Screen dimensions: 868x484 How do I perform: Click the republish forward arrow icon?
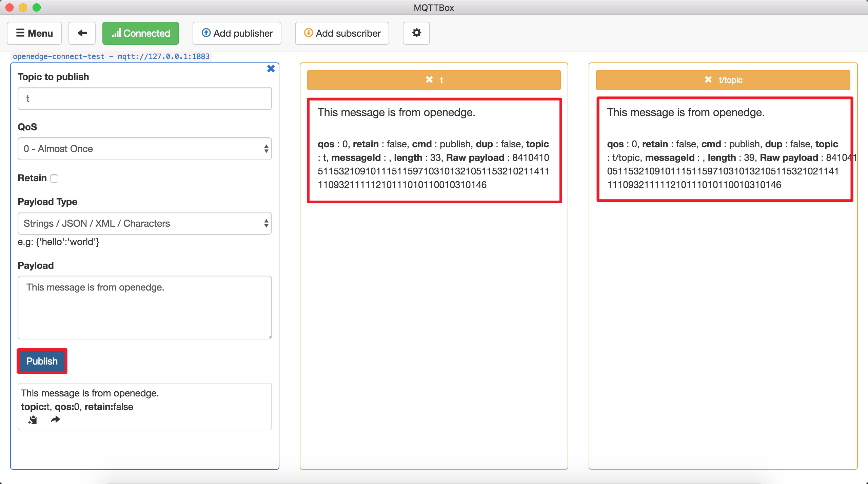pyautogui.click(x=55, y=420)
